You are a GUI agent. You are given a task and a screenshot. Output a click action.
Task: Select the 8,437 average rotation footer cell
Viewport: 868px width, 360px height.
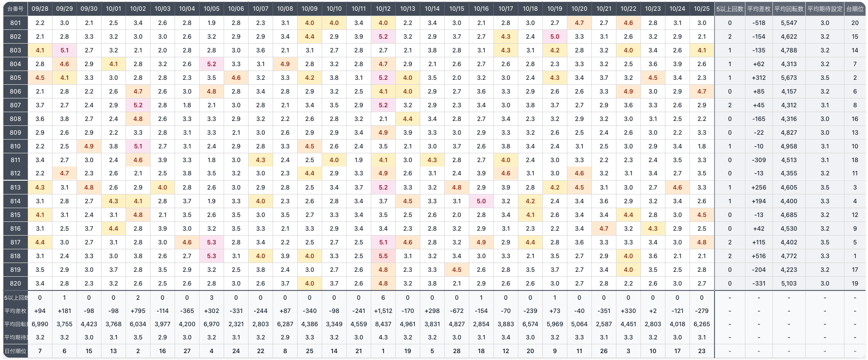pyautogui.click(x=383, y=324)
